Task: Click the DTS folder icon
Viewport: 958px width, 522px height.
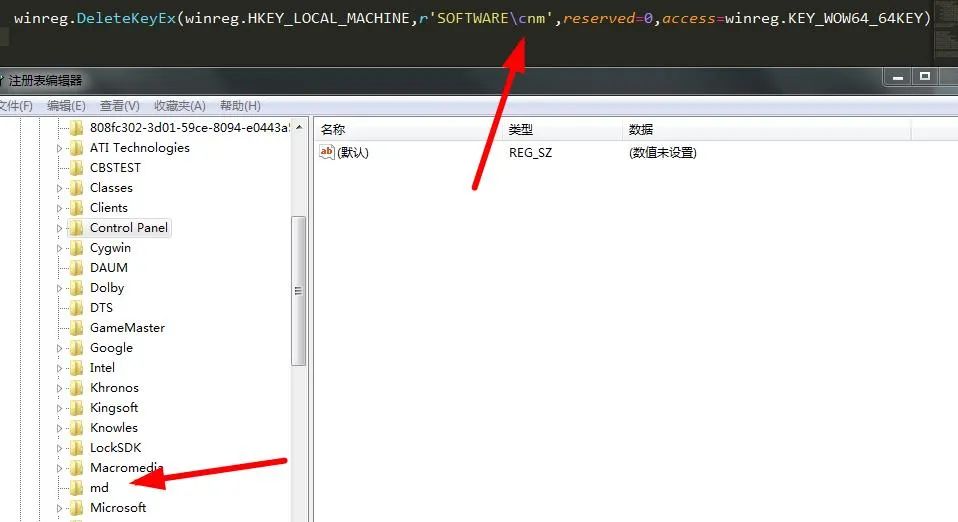Action: 76,307
